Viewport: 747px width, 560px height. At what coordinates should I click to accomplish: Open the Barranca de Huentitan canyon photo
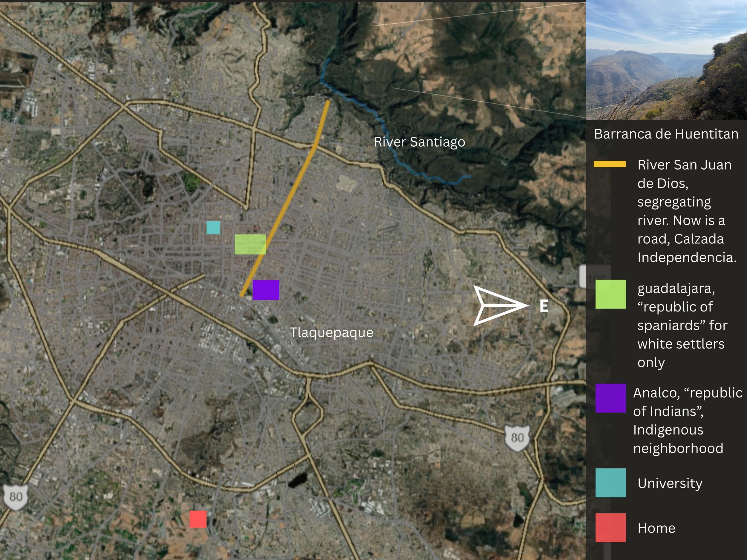point(666,60)
